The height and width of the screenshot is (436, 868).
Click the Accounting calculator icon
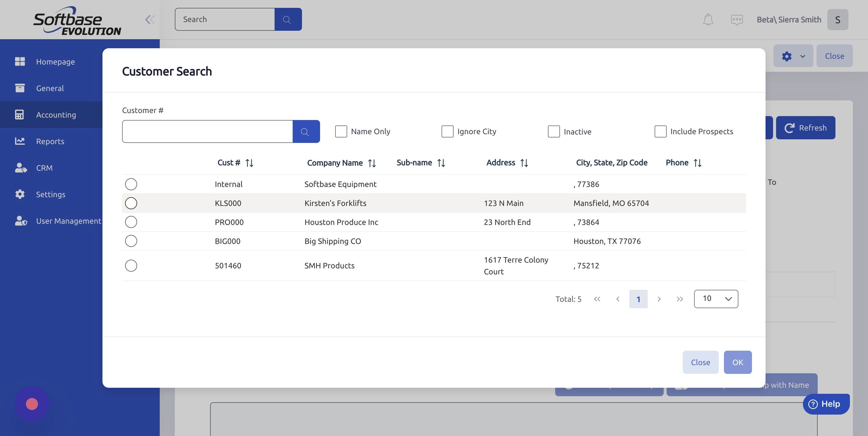tap(19, 115)
